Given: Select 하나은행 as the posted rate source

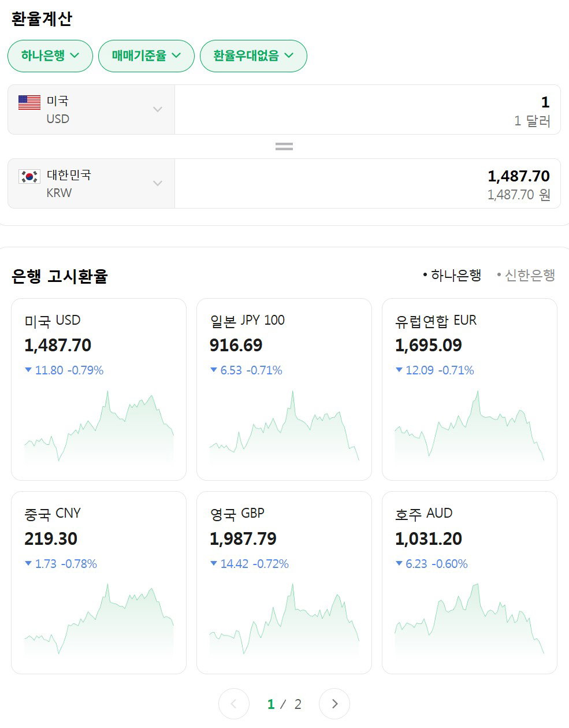Looking at the screenshot, I should coord(452,275).
